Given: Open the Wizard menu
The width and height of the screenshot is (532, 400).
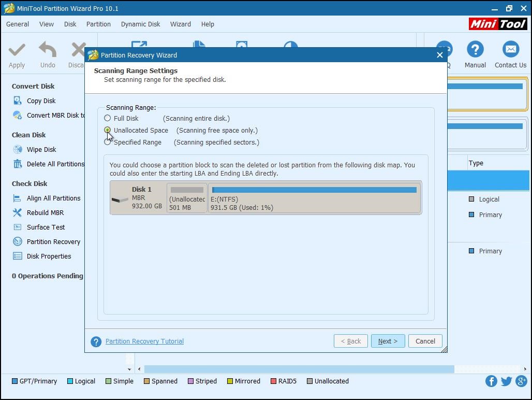Looking at the screenshot, I should 181,24.
